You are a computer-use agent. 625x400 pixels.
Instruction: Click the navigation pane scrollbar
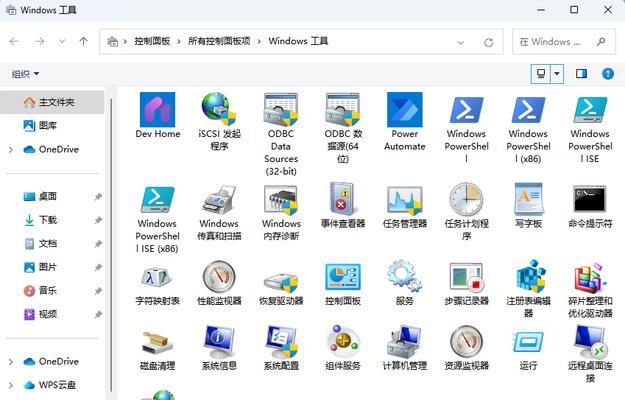click(111, 245)
